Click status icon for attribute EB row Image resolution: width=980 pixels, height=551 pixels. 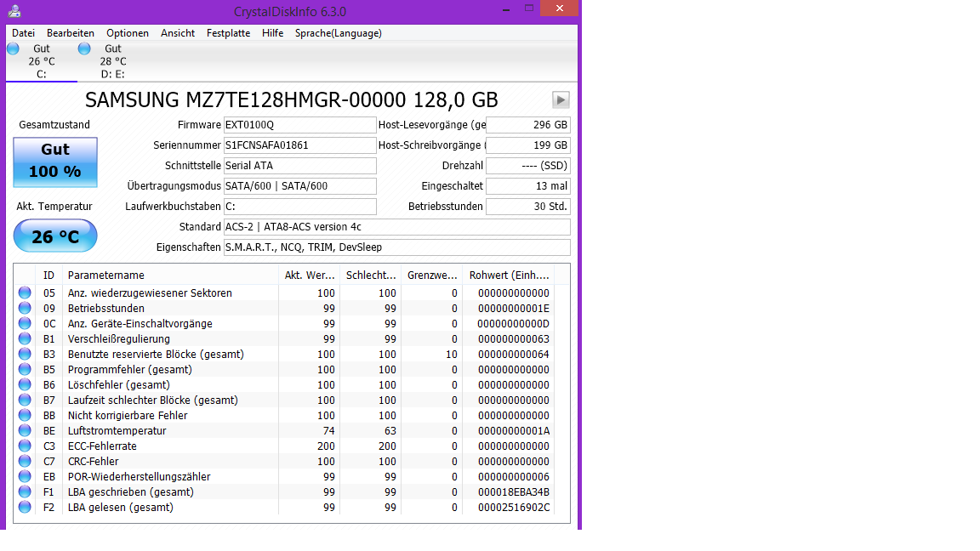25,476
